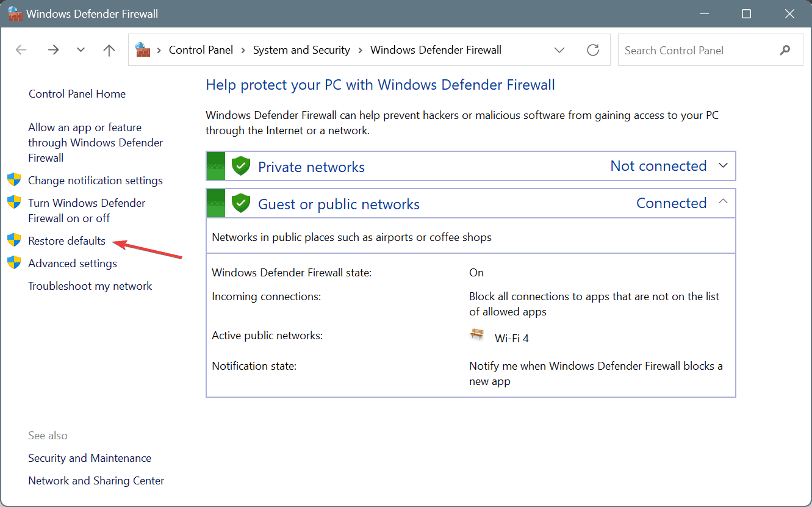Click the Guest or public networks shield icon

(242, 203)
